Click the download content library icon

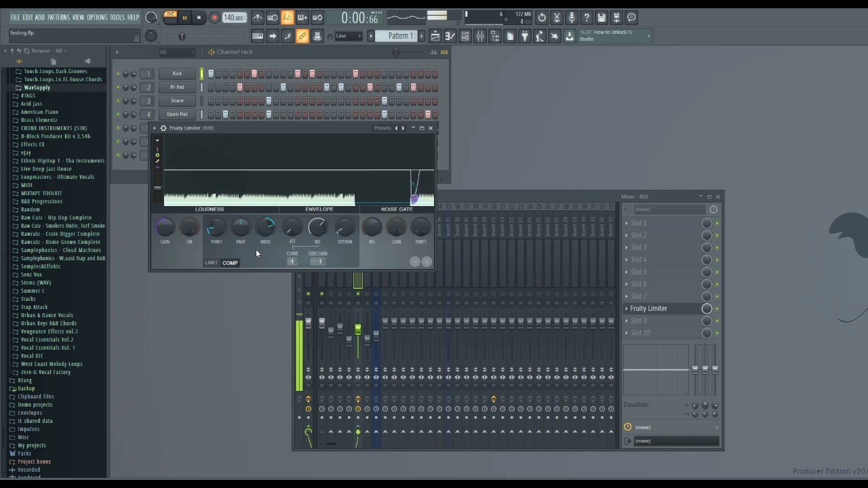(x=570, y=36)
